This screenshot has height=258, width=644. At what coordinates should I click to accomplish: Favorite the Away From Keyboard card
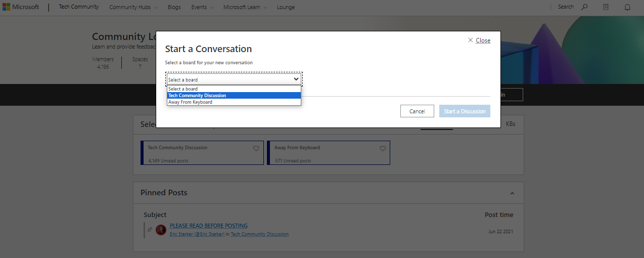[383, 148]
